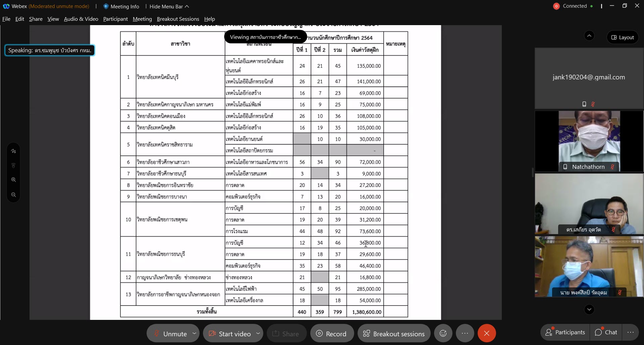
Task: Click the red Connected status indicator
Action: (556, 6)
